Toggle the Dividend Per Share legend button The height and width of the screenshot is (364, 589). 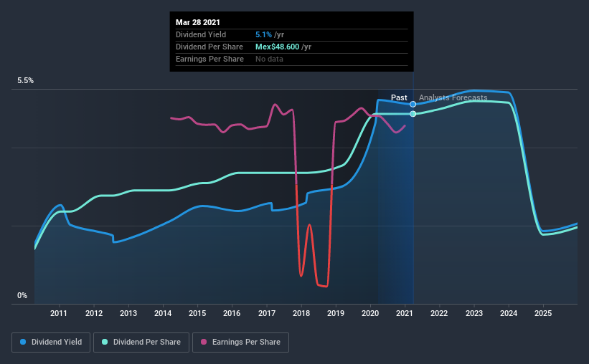click(x=141, y=343)
